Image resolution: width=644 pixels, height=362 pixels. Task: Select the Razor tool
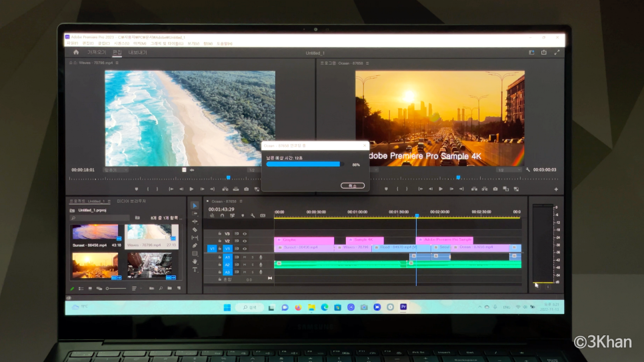point(195,230)
